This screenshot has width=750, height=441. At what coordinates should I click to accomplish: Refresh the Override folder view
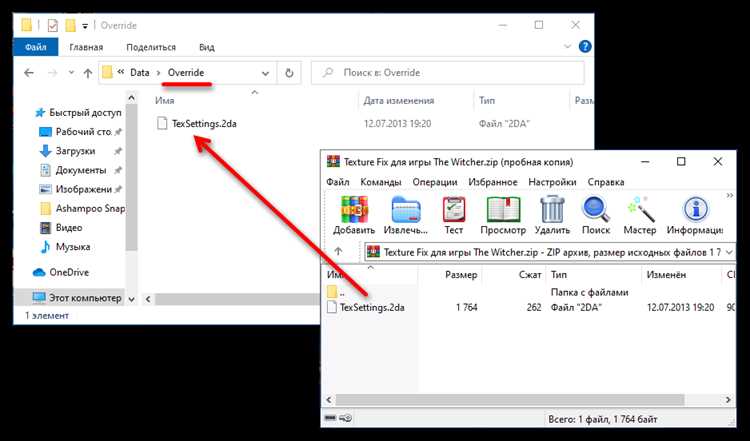pos(289,73)
